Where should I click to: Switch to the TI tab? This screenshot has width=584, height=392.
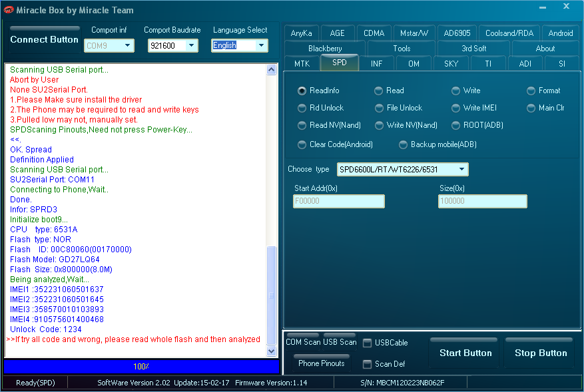pyautogui.click(x=488, y=64)
